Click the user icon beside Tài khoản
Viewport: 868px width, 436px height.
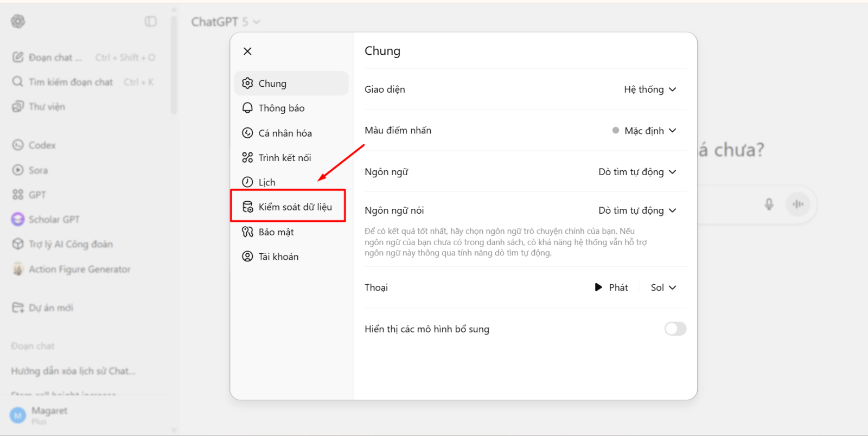tap(247, 257)
